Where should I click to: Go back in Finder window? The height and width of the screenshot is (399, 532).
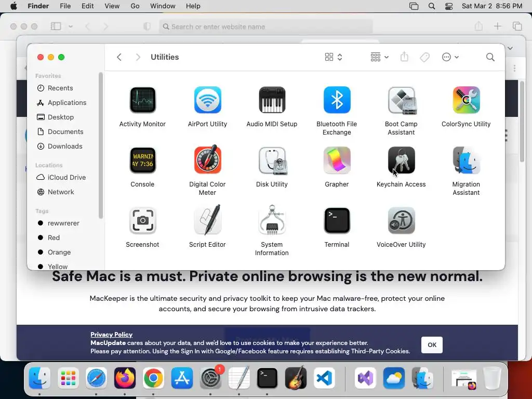click(x=119, y=57)
